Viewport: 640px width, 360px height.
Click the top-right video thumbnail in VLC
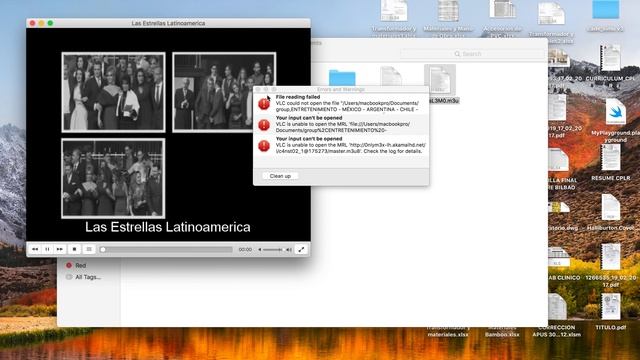(x=224, y=92)
